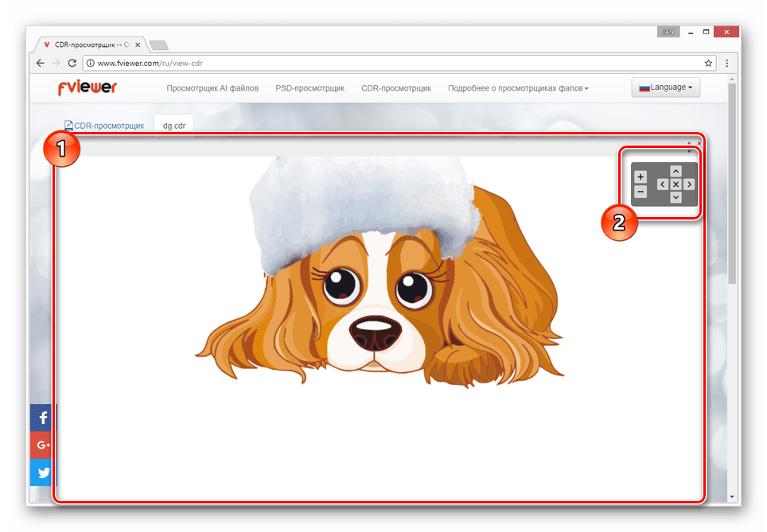Zoom out with the minus button
This screenshot has width=767, height=532.
coord(640,192)
